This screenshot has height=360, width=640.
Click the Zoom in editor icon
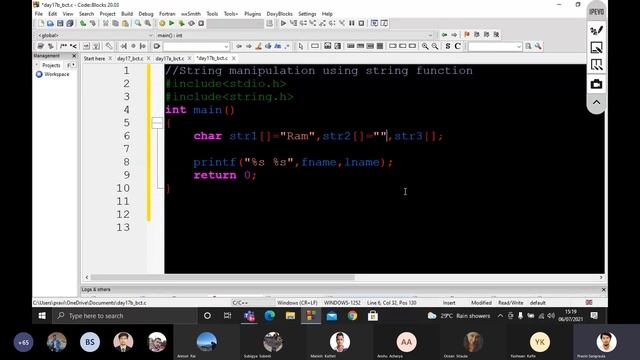click(x=425, y=47)
